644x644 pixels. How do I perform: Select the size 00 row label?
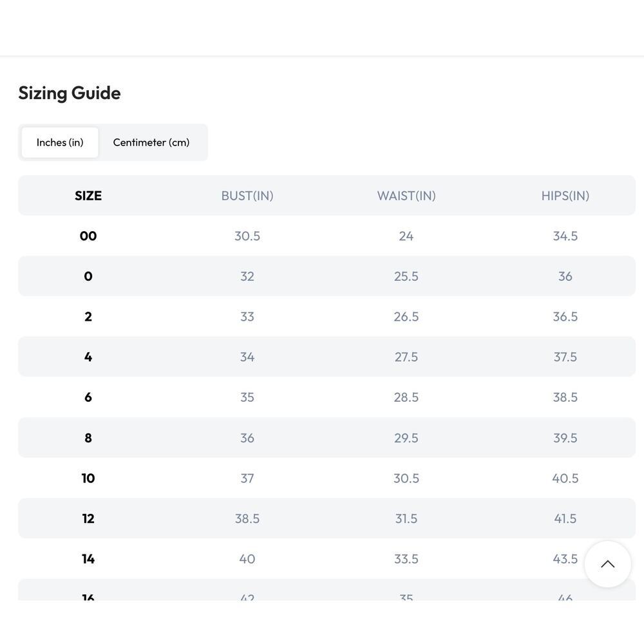tap(88, 236)
